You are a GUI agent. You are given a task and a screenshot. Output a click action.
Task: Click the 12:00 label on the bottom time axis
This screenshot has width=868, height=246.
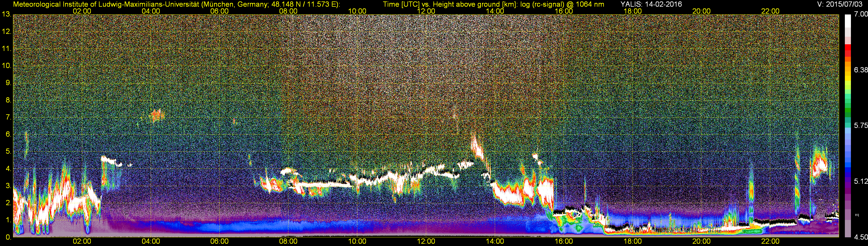tap(426, 241)
